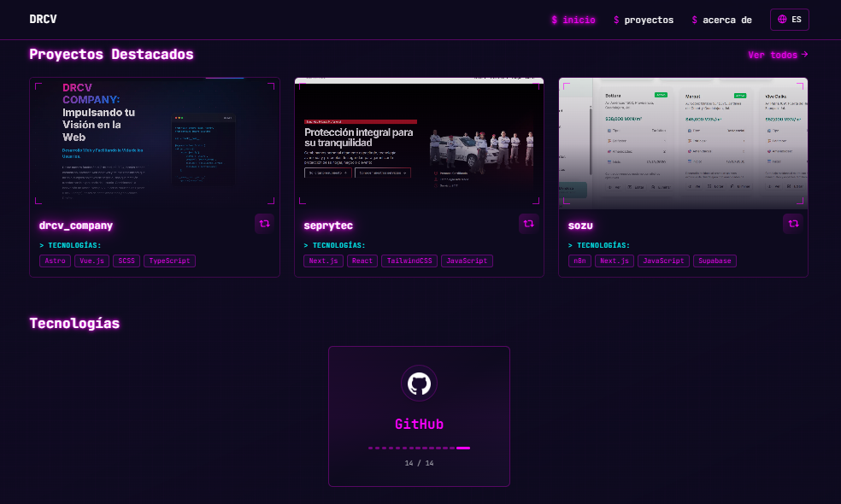841x504 pixels.
Task: Click the technology carousel progress indicator
Action: 419,448
